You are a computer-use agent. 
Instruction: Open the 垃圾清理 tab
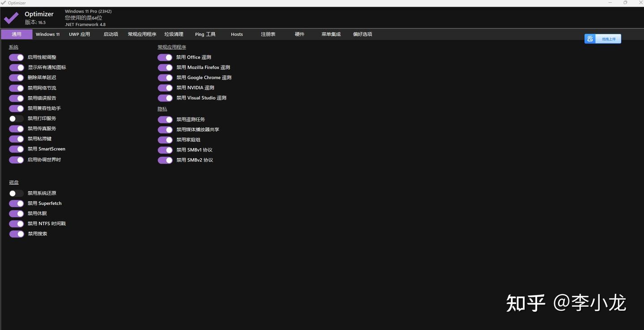coord(174,34)
